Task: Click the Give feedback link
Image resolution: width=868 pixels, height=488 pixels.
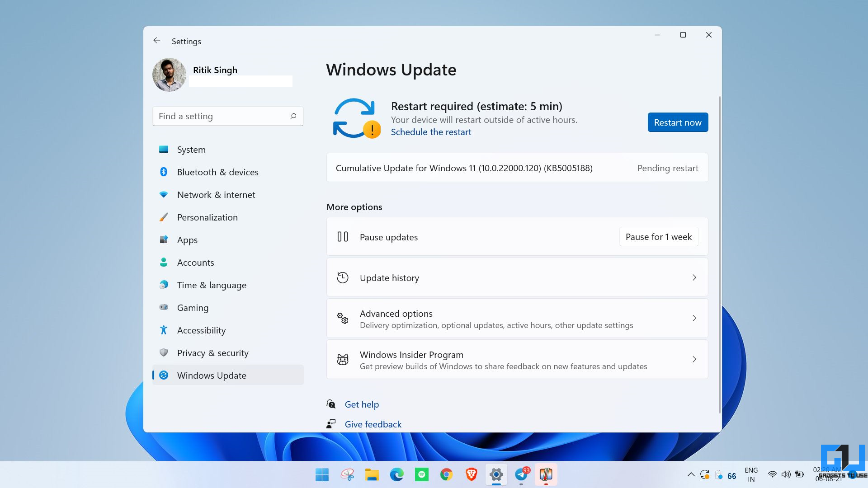Action: pos(373,424)
